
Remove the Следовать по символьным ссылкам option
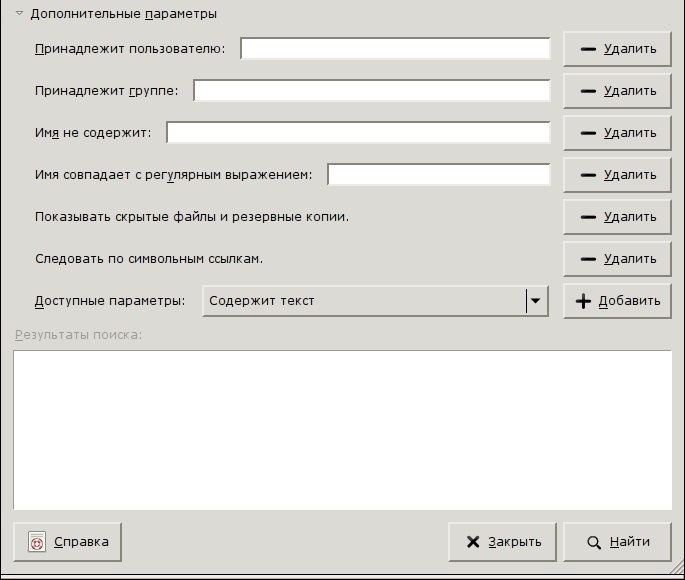pos(617,259)
